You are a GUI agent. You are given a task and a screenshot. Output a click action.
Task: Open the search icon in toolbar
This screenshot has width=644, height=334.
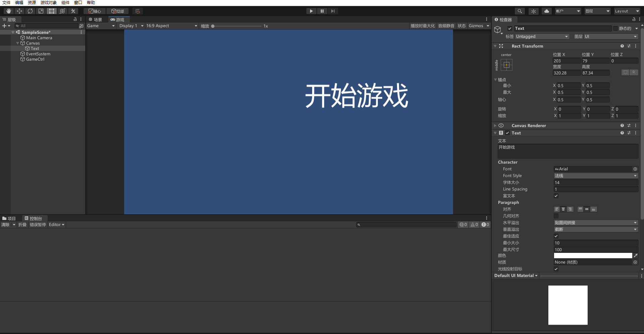(x=519, y=11)
